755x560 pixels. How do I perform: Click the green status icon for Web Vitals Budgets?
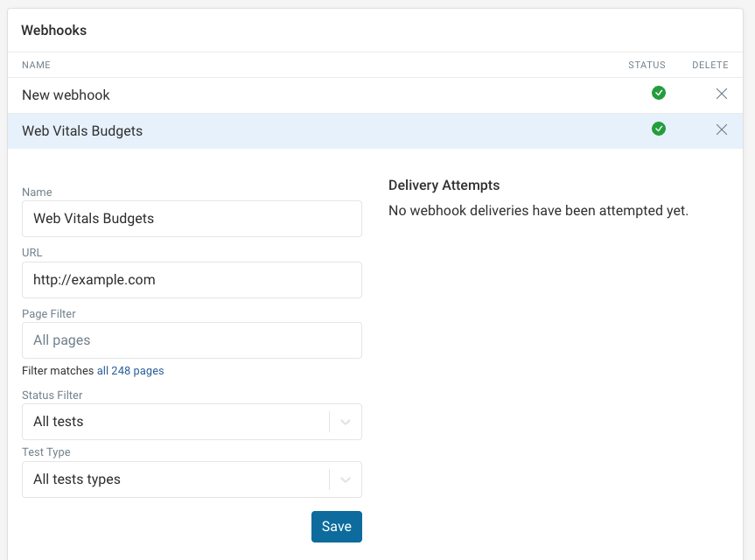coord(659,129)
